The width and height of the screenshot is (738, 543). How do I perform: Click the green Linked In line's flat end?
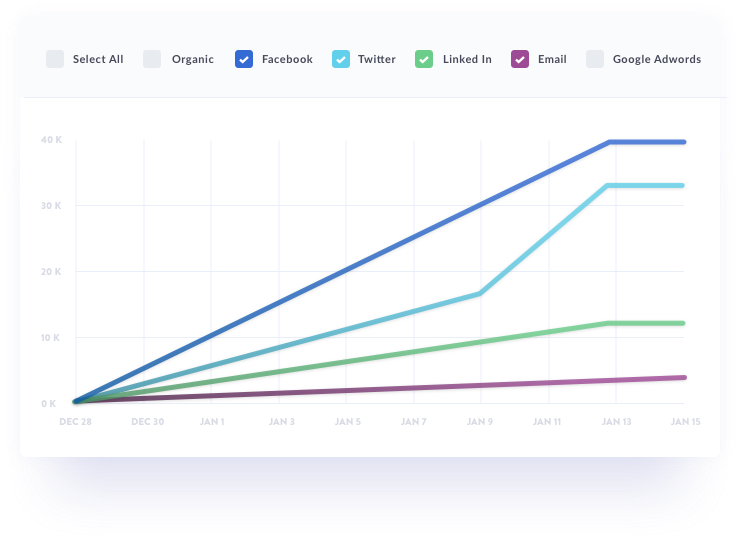647,323
